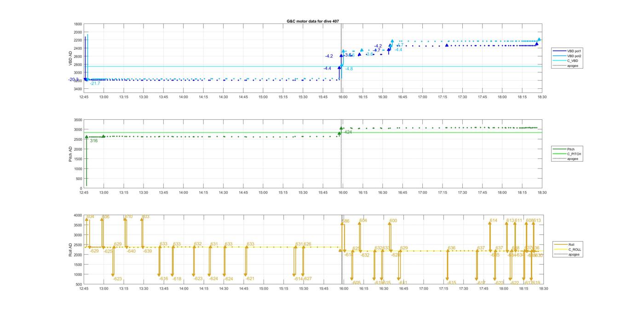Click the '-632' roll value label

pos(365,255)
